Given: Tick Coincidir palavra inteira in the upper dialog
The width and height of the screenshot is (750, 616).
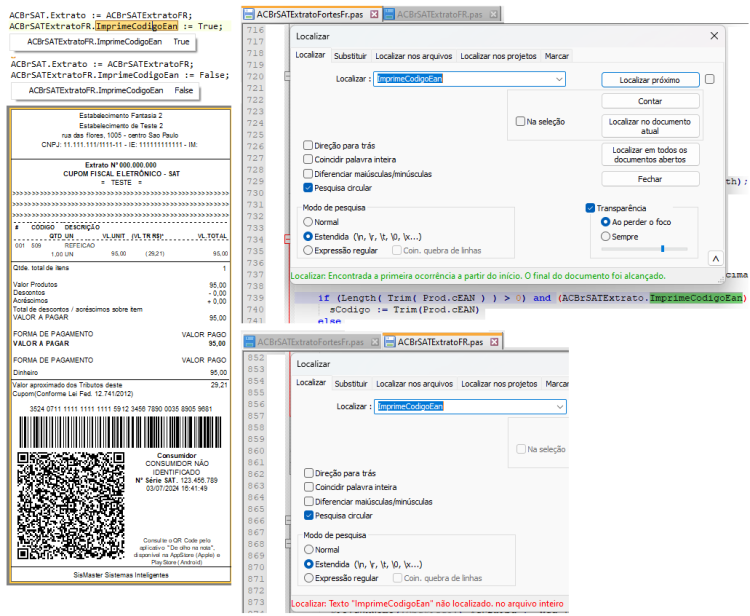Looking at the screenshot, I should tap(308, 159).
